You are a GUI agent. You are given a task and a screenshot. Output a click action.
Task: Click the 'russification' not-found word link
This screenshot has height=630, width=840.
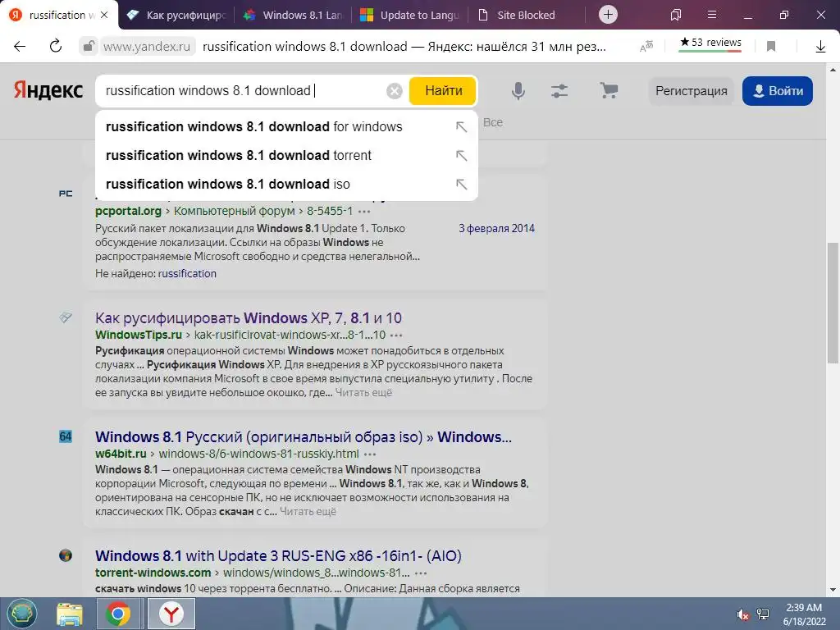click(187, 274)
